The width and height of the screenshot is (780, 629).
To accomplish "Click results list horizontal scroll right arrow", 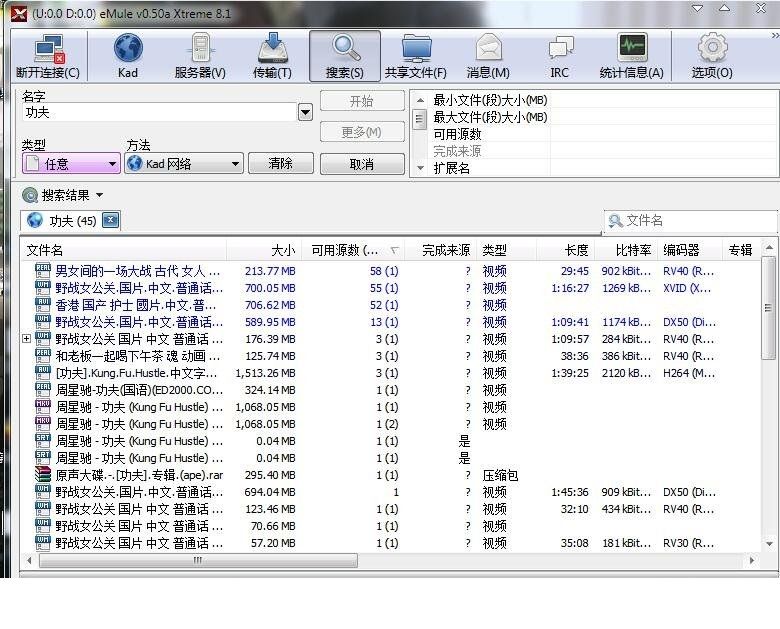I will [x=752, y=560].
